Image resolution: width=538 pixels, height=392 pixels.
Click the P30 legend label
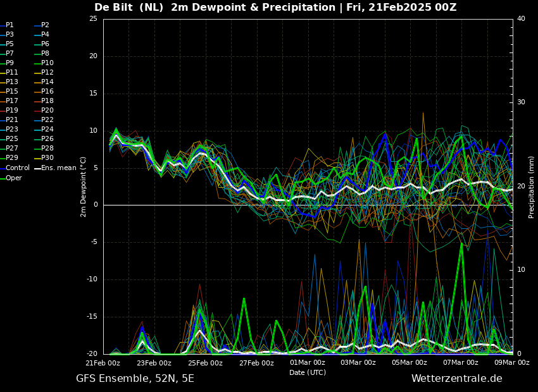(x=44, y=157)
